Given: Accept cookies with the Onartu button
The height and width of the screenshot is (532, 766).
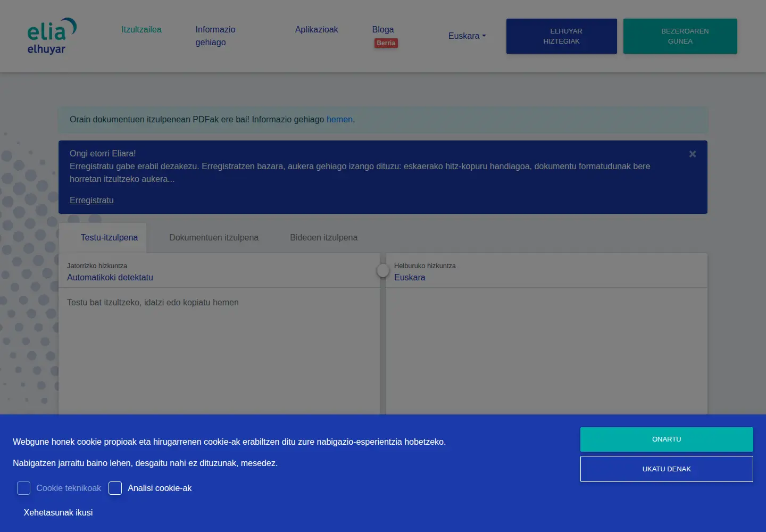Looking at the screenshot, I should click(667, 439).
